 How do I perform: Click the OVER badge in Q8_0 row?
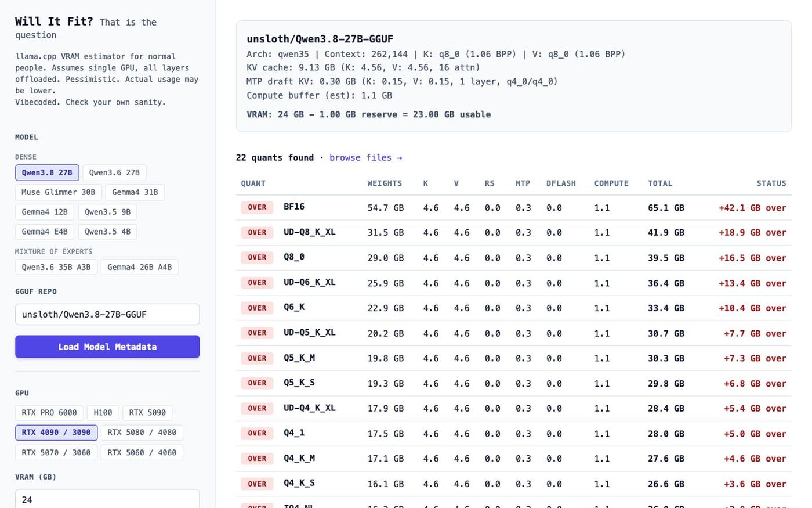257,257
